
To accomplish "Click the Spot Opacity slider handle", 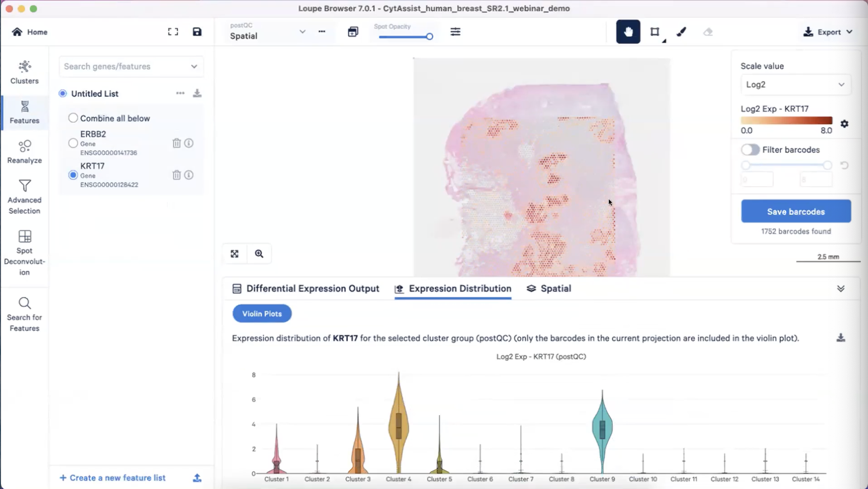I will coord(429,37).
